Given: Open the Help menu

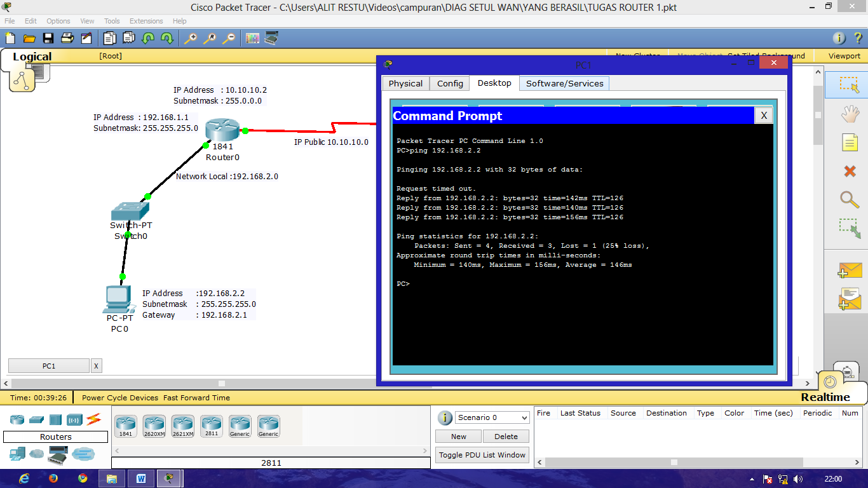Looking at the screenshot, I should tap(180, 21).
